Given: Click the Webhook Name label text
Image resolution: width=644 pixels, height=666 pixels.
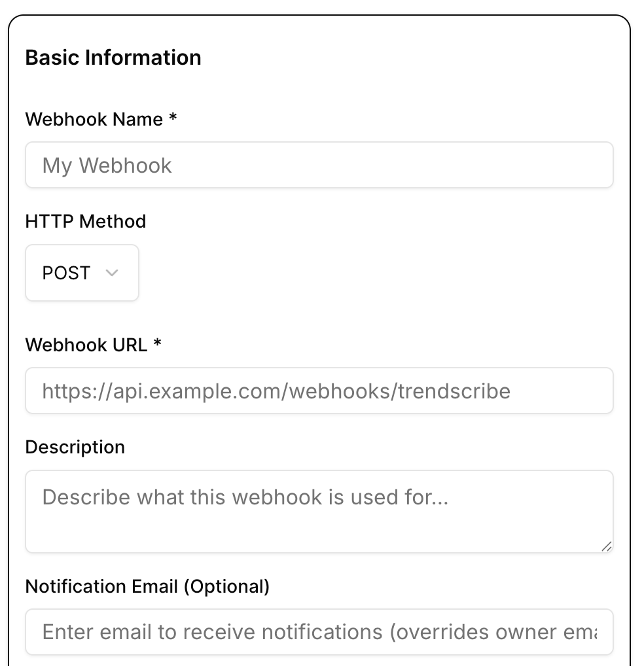Looking at the screenshot, I should coord(94,119).
